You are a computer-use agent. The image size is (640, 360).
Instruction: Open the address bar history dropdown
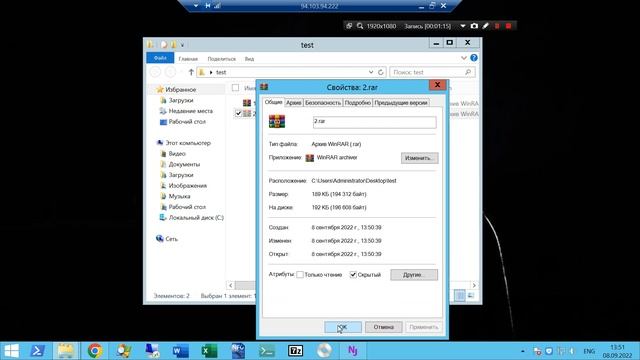click(x=371, y=72)
